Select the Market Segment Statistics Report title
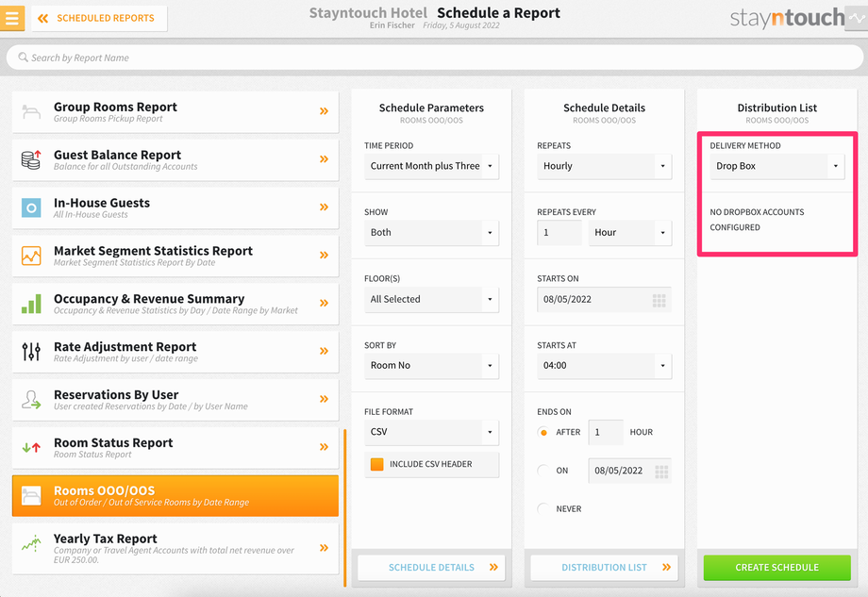This screenshot has width=868, height=597. coord(154,251)
